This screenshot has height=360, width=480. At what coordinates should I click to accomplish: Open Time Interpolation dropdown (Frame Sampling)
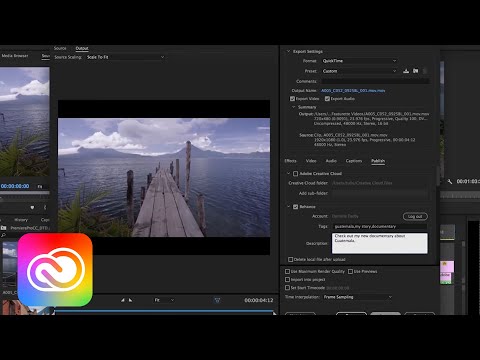(x=357, y=297)
